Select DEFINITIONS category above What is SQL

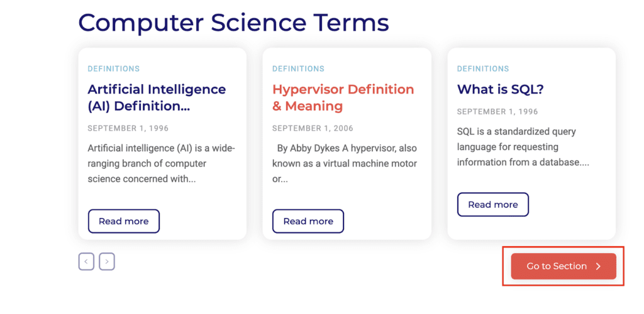[x=483, y=69]
